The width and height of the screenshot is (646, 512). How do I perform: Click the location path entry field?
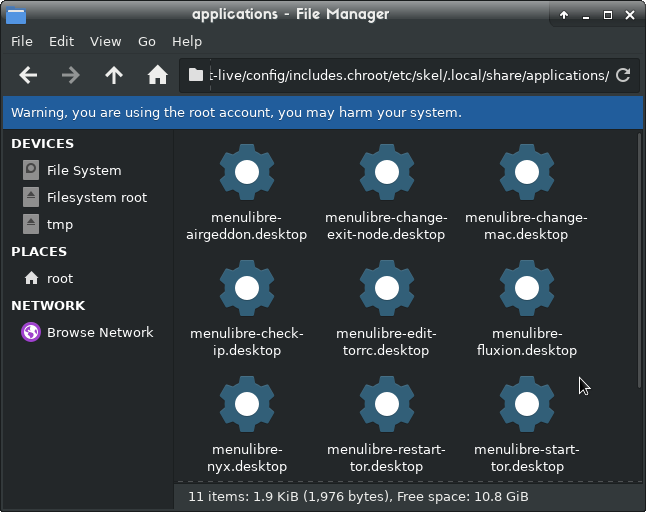click(400, 75)
